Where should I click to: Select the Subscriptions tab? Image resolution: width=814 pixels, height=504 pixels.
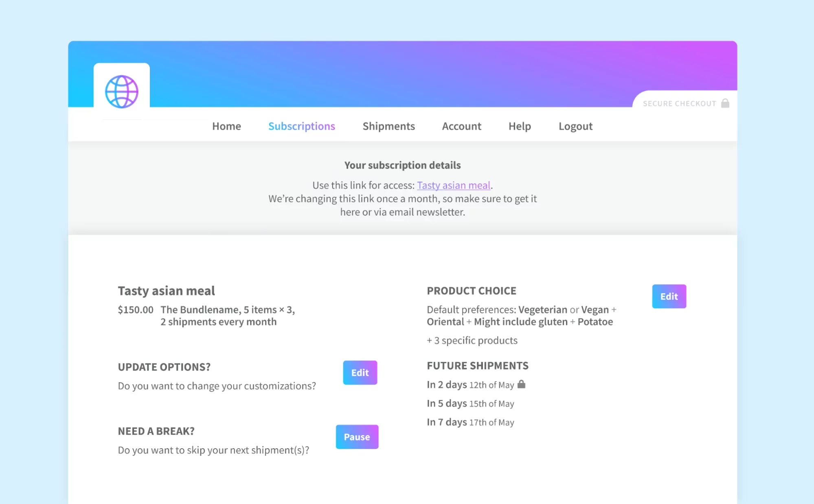click(301, 126)
